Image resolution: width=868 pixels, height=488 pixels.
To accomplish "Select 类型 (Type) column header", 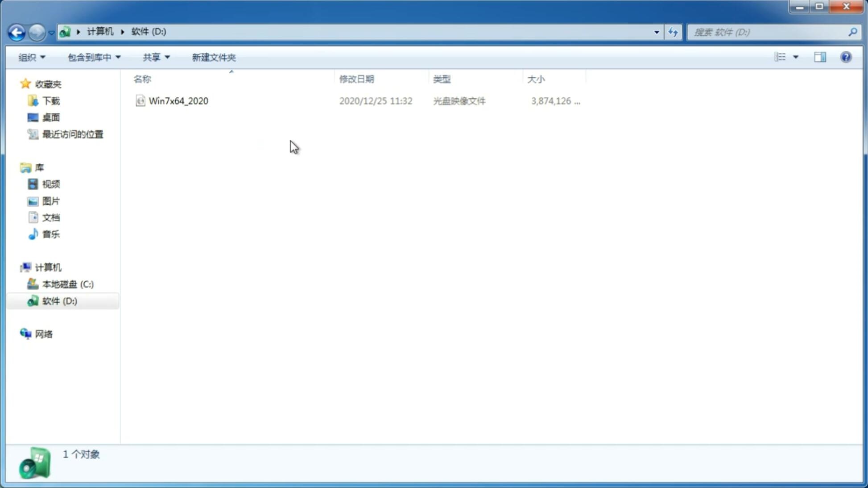I will coord(442,79).
